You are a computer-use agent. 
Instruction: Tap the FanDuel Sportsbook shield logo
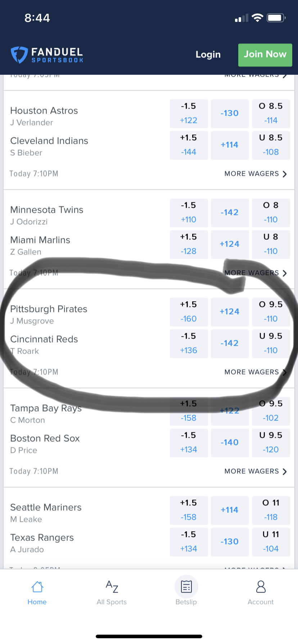pyautogui.click(x=19, y=55)
